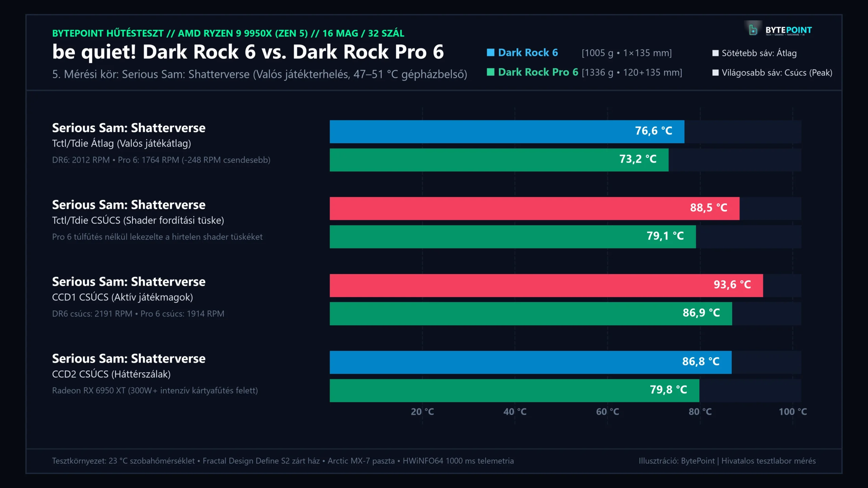This screenshot has height=488, width=868.
Task: Click the CCD2 CSÚCS (Háttérszálak) label
Action: (111, 374)
